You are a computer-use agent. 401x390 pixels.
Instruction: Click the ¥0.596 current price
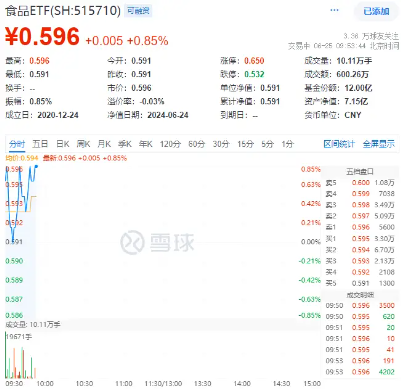tap(42, 36)
